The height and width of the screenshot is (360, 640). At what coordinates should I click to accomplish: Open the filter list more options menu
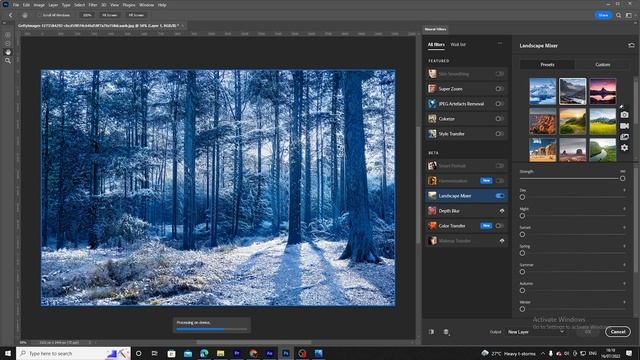pos(500,43)
